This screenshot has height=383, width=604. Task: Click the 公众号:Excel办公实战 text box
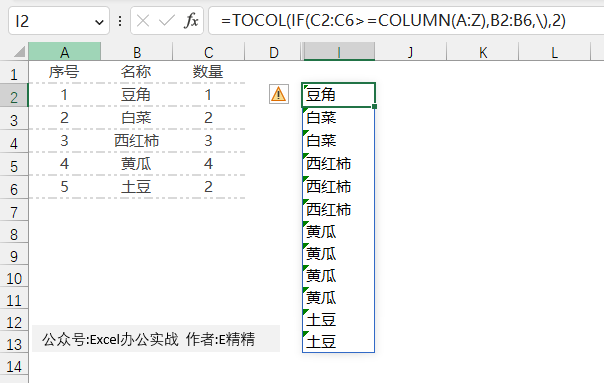(x=156, y=339)
